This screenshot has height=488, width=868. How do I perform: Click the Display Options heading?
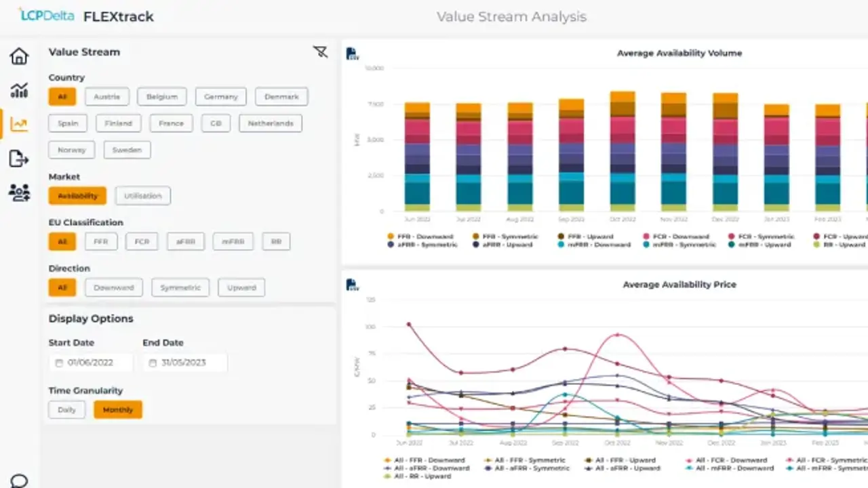91,319
